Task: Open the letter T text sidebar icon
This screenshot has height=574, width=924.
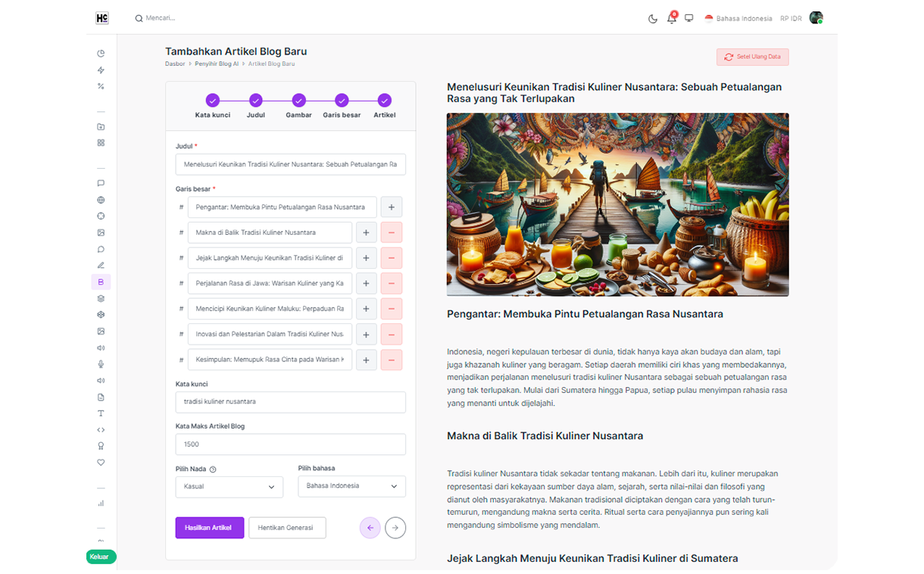Action: [x=101, y=413]
